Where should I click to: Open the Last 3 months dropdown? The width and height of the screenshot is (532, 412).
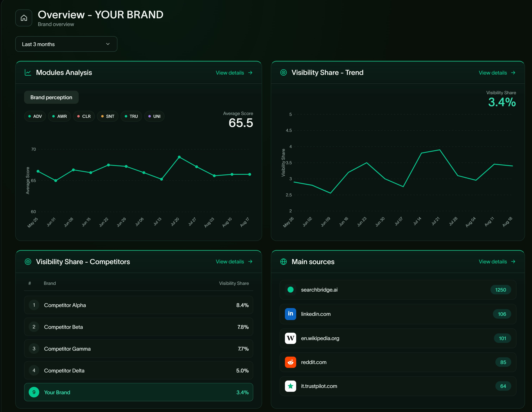[66, 44]
